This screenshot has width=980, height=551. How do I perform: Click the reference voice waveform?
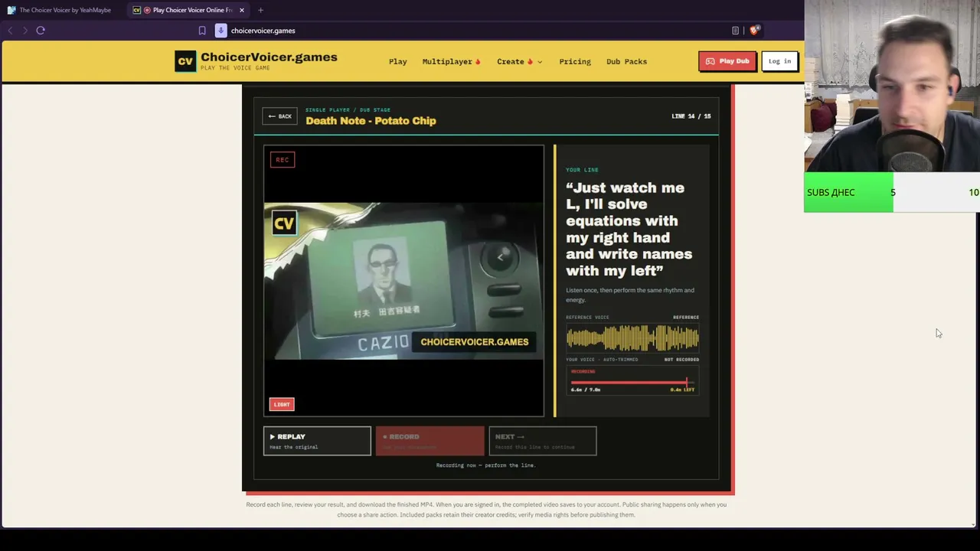coord(632,337)
